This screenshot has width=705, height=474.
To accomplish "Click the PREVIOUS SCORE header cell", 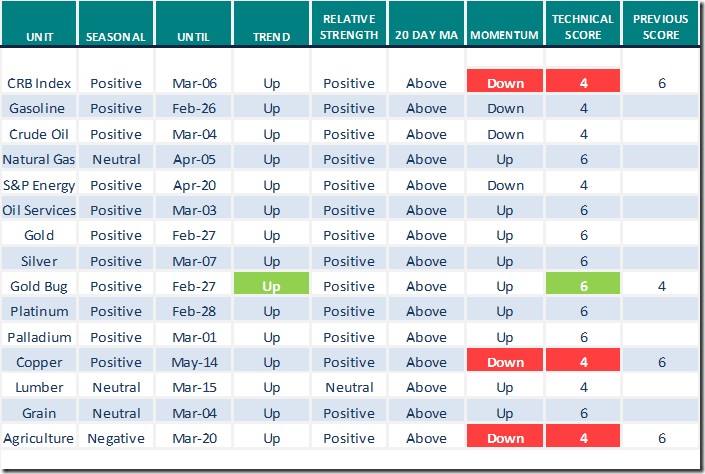I will 661,28.
